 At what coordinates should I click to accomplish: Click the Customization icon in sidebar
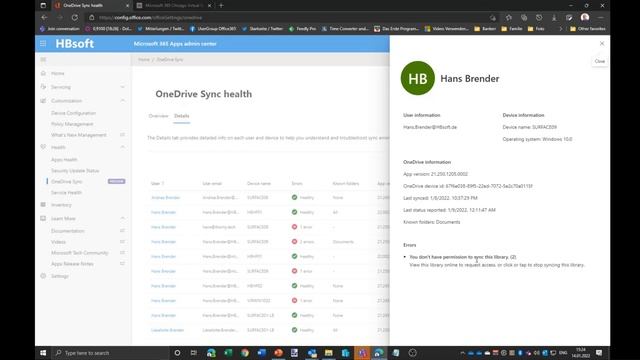coord(43,100)
